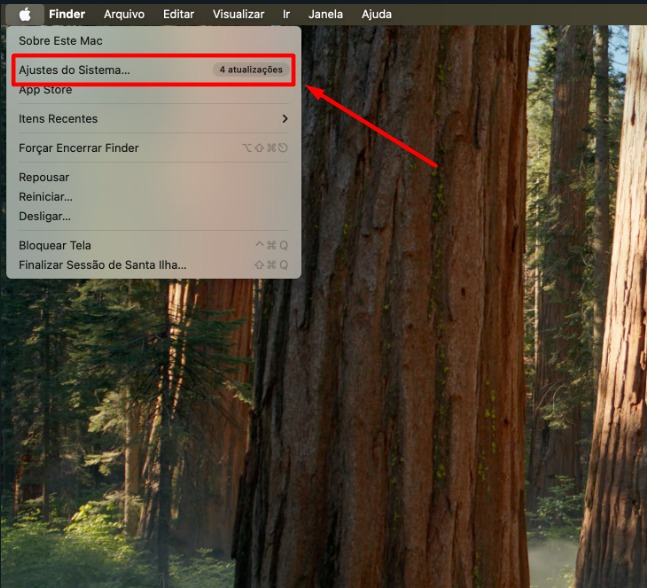Choose Reiniciar to restart
The image size is (647, 588).
pyautogui.click(x=46, y=197)
